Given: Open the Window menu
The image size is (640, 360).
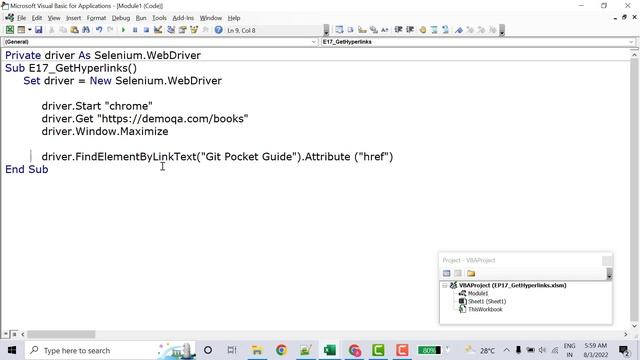Looking at the screenshot, I should click(211, 18).
